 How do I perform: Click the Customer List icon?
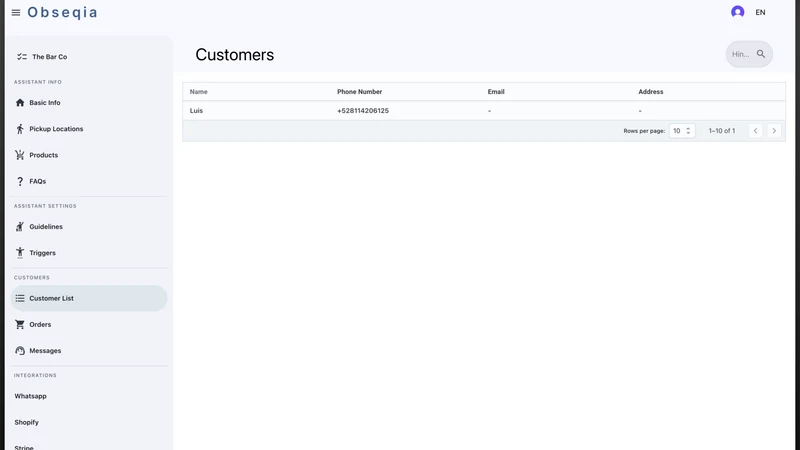coord(20,298)
